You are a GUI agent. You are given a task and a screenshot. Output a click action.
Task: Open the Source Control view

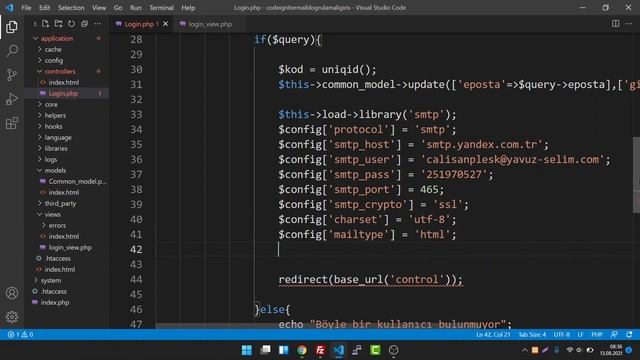(x=12, y=75)
